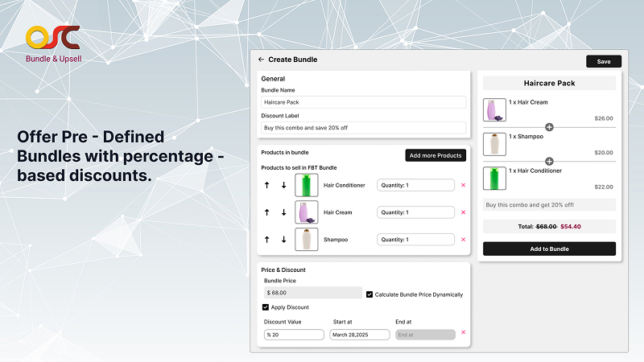This screenshot has height=362, width=644.
Task: Edit the Bundle Name field
Action: [x=364, y=102]
